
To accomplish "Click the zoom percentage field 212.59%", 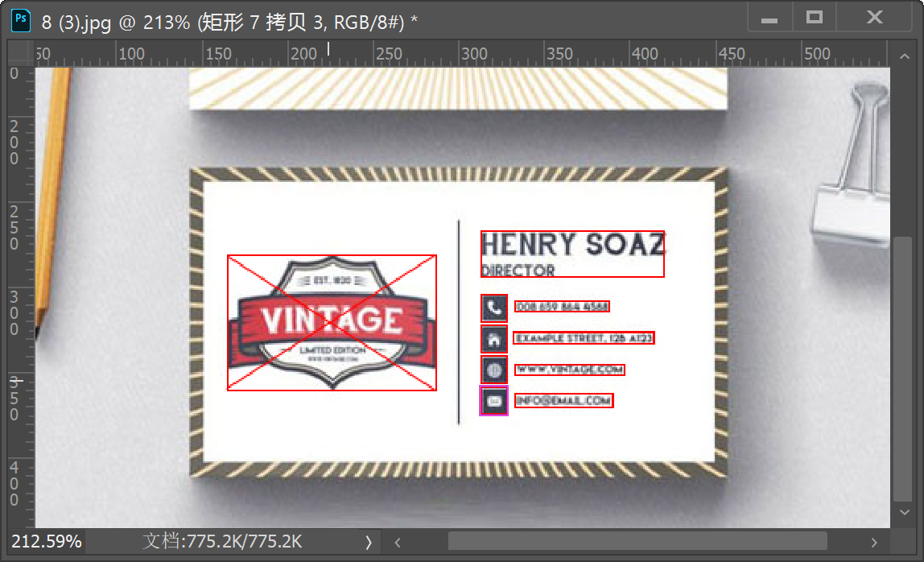I will 47,541.
